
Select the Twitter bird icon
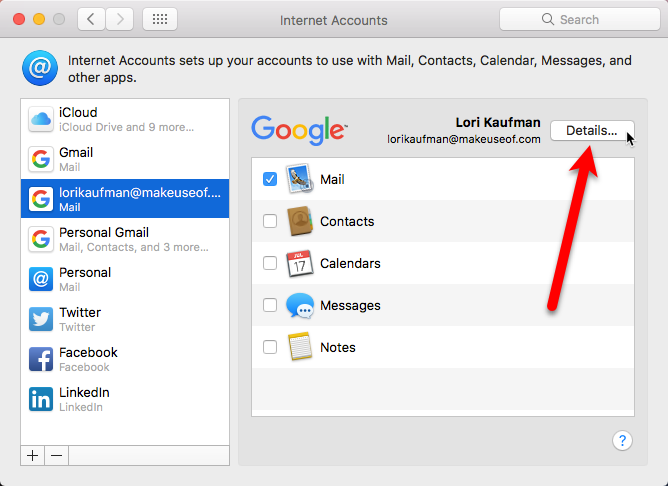point(41,319)
